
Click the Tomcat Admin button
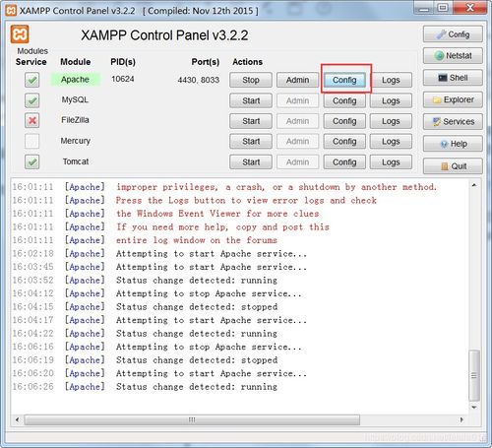[x=297, y=162]
